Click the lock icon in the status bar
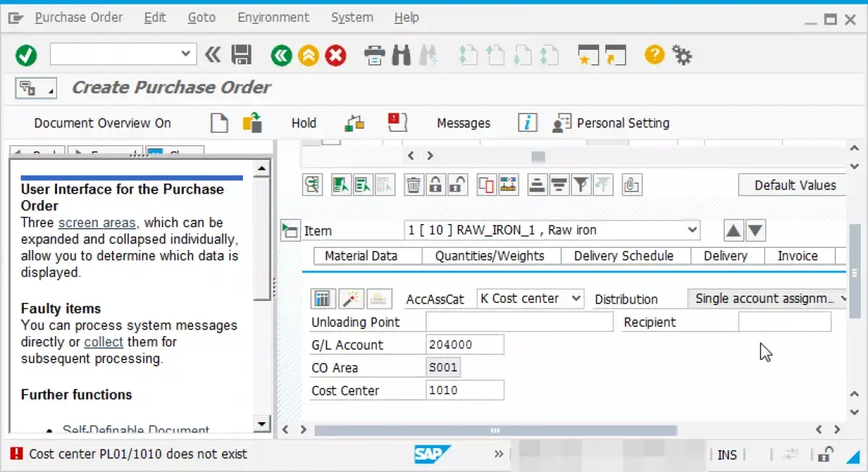Screen dimensions: 868x472 click(x=825, y=454)
